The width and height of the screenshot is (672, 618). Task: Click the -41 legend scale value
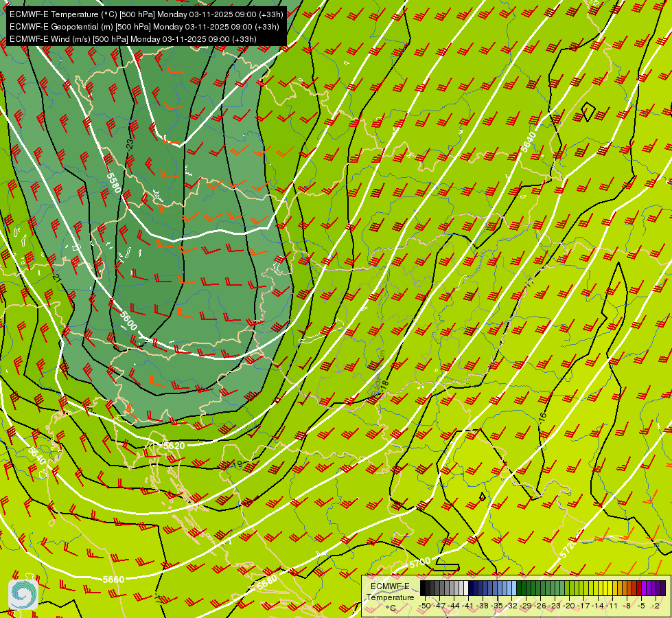coord(467,606)
